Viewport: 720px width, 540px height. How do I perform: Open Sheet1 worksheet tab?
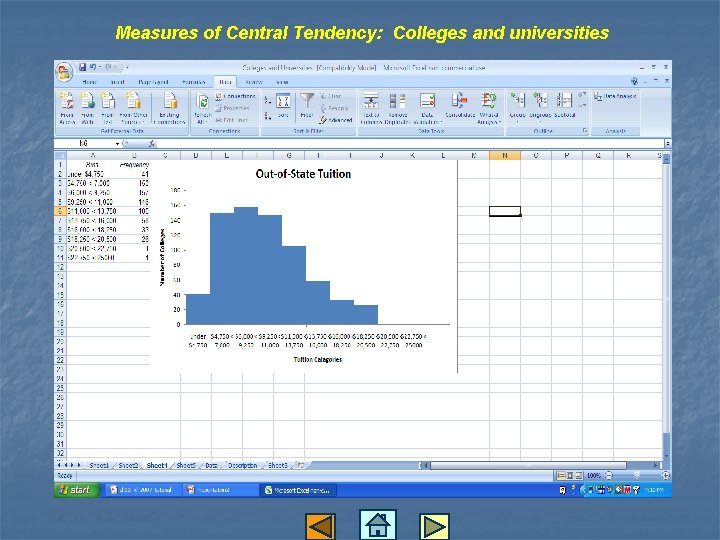coord(99,465)
